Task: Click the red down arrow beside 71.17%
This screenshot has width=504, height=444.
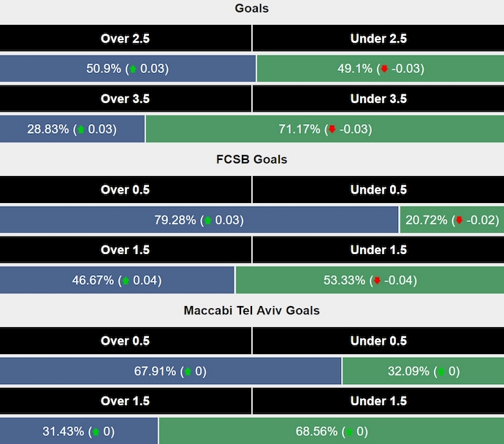Action: click(332, 129)
